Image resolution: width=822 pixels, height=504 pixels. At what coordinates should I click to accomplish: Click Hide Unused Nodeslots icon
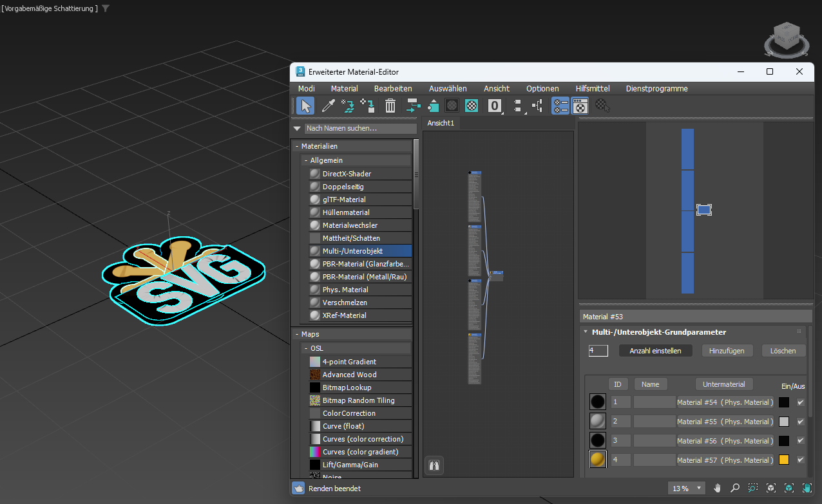click(x=433, y=106)
